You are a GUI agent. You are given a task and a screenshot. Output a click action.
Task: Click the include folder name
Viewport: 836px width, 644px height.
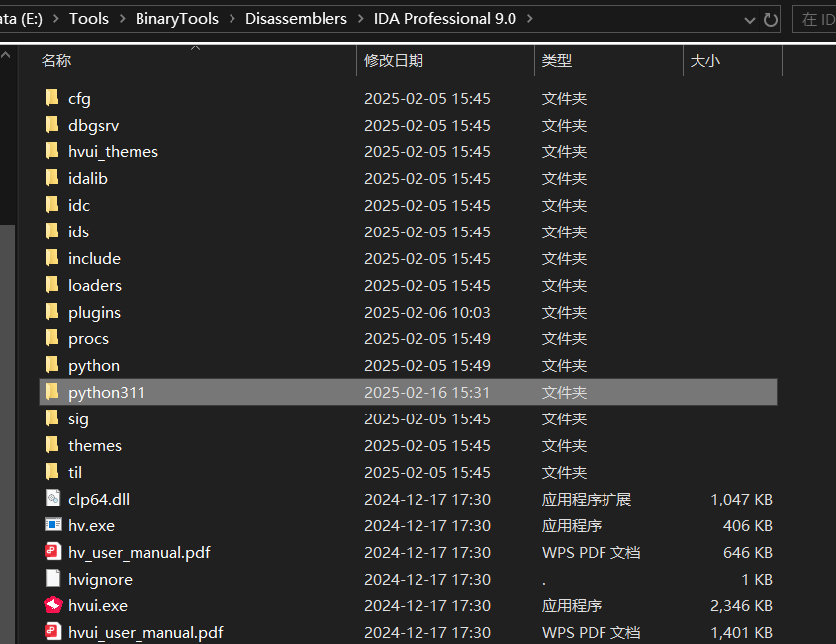(94, 258)
